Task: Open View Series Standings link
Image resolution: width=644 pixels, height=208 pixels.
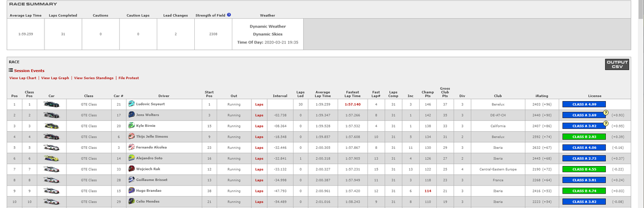Action: coord(94,78)
